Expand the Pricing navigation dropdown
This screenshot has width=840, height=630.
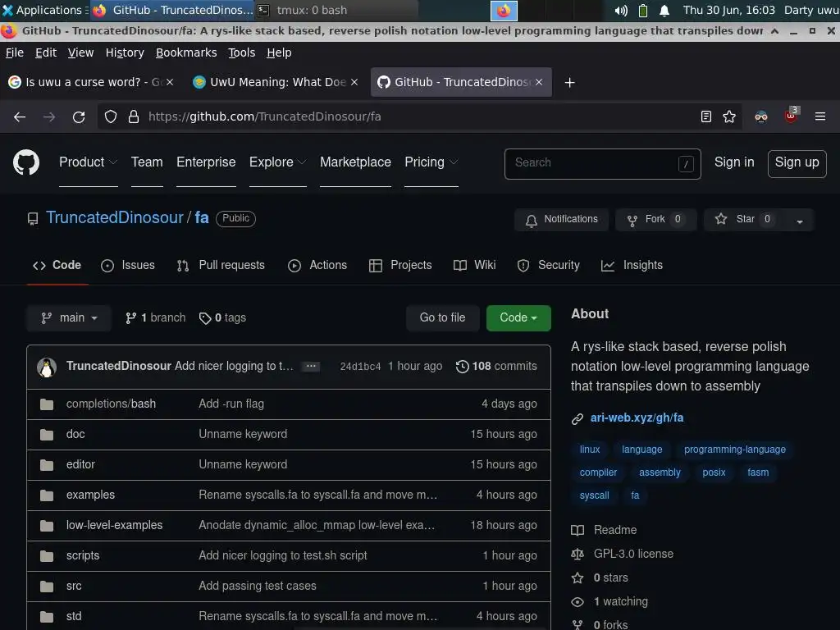[431, 162]
